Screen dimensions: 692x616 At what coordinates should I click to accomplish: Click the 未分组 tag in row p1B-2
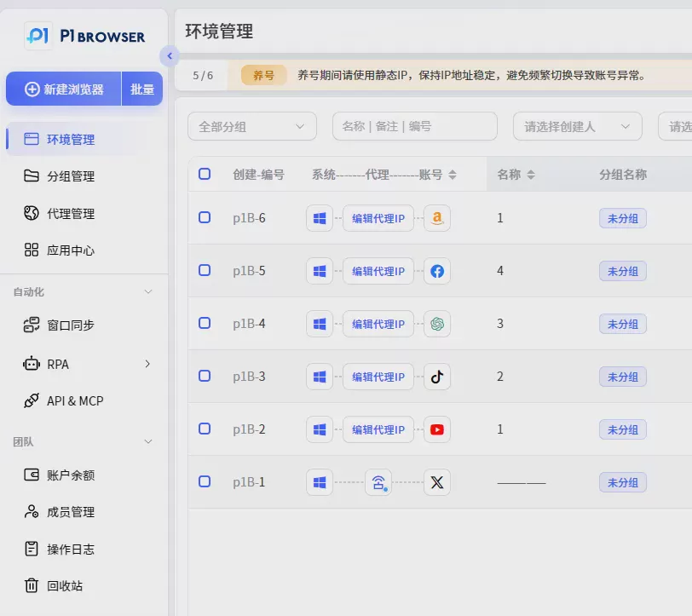coord(623,429)
